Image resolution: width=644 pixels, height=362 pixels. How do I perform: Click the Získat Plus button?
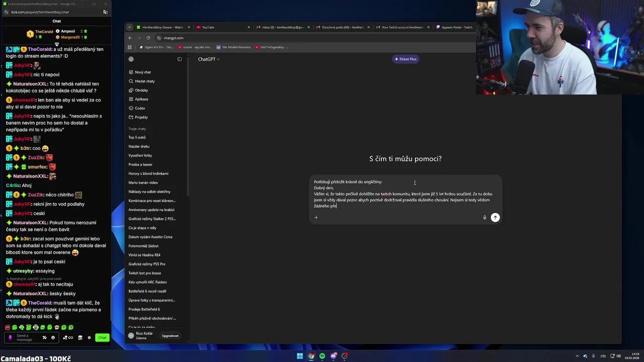tap(406, 59)
